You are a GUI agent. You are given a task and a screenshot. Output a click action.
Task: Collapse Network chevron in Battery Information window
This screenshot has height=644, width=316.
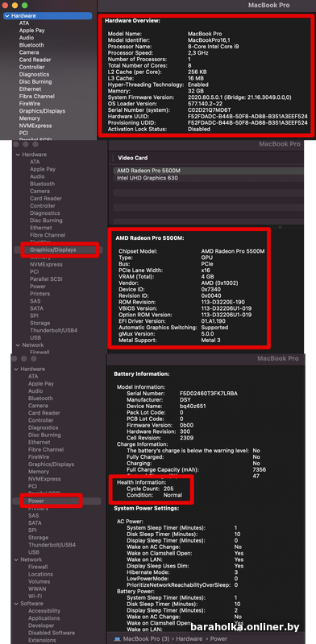pyautogui.click(x=16, y=559)
